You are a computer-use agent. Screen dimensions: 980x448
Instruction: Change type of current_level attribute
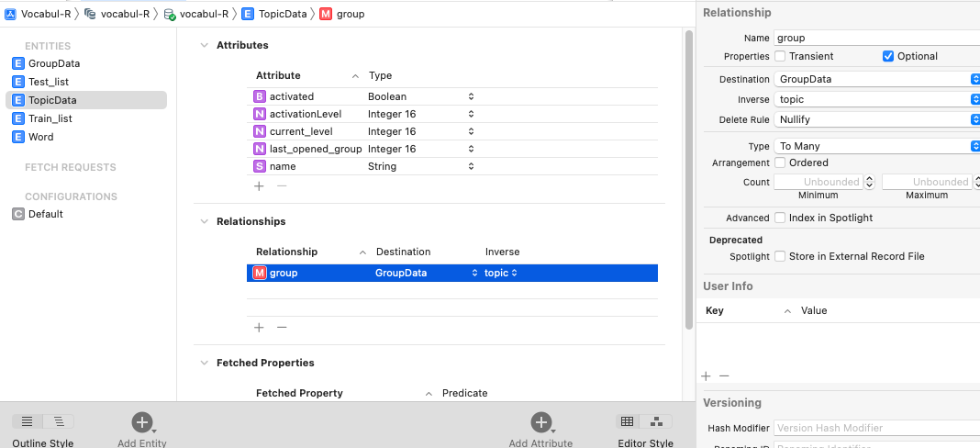[421, 131]
